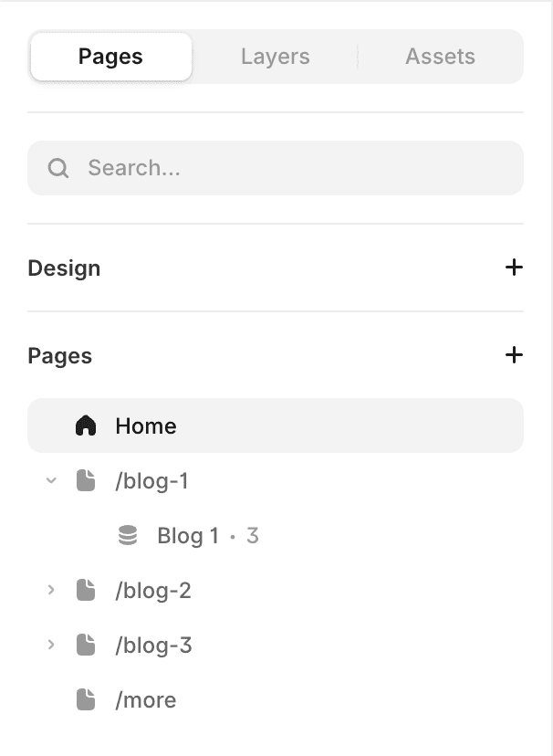
Task: Click the Home page house icon
Action: (x=86, y=425)
